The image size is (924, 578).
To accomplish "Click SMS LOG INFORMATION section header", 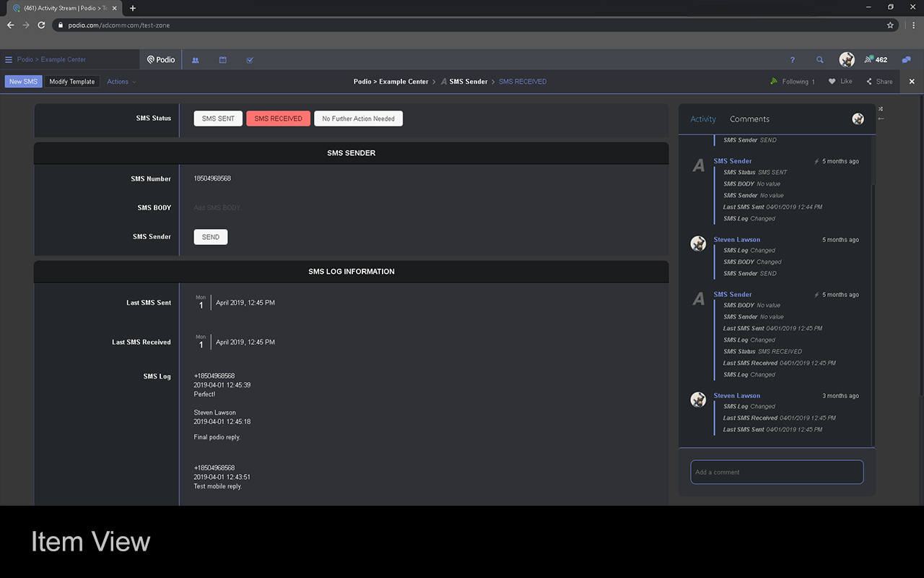I will point(352,272).
